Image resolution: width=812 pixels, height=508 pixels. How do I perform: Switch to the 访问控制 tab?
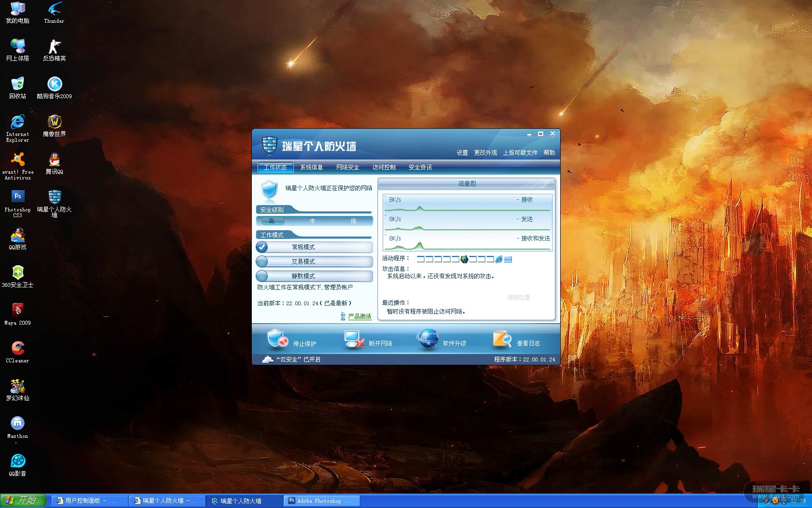click(384, 167)
